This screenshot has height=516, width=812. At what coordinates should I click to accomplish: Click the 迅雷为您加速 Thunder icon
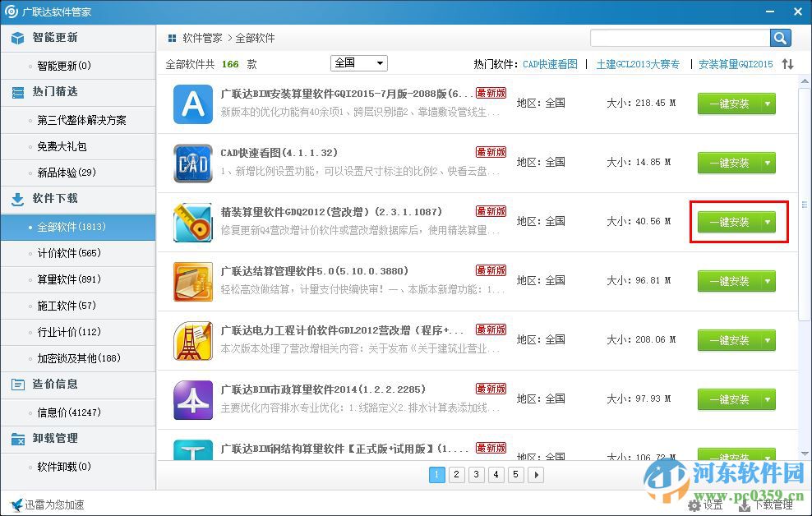point(14,504)
